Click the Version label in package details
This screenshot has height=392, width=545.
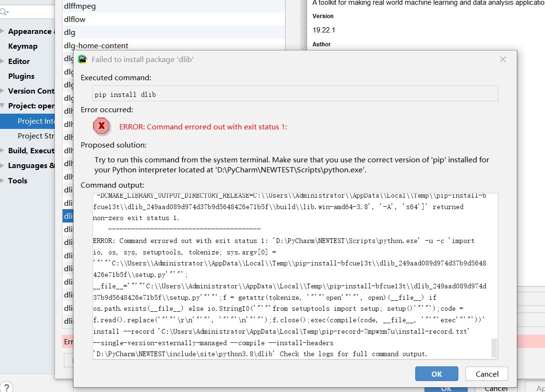point(323,16)
